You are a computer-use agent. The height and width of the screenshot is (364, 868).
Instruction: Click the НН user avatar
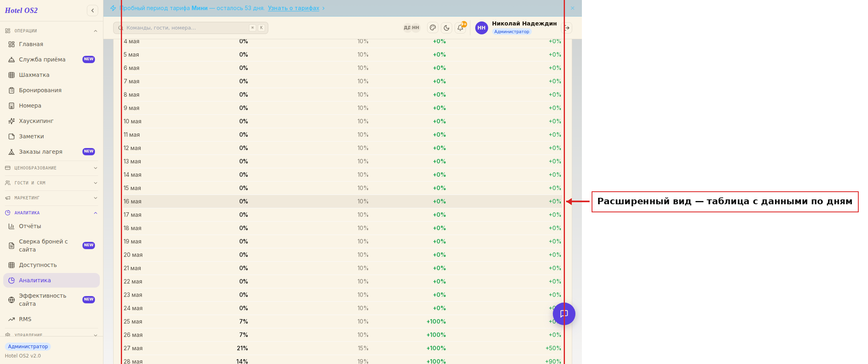click(x=481, y=28)
